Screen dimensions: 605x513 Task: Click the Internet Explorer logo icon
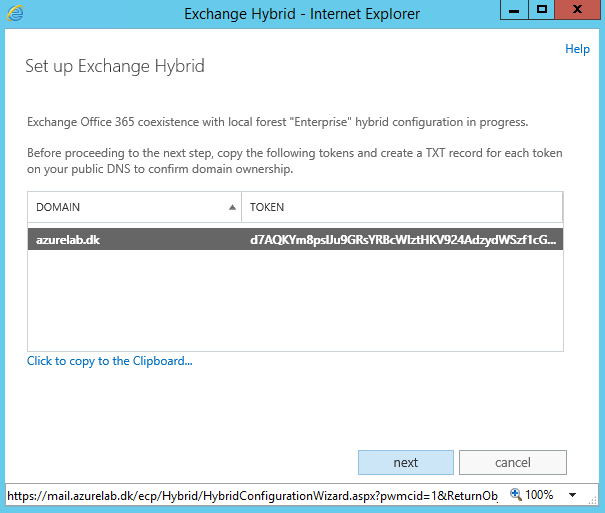(15, 14)
